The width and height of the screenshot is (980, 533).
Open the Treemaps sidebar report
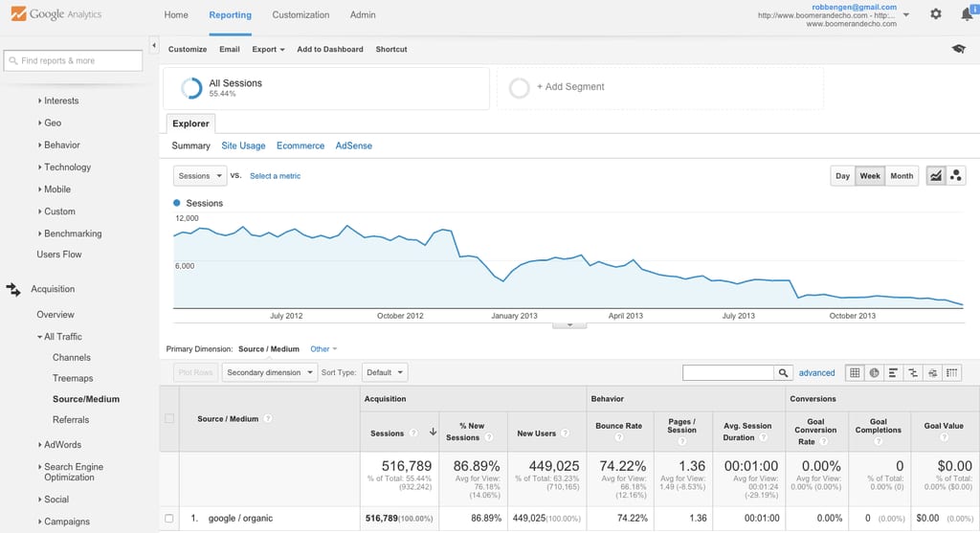click(x=73, y=379)
